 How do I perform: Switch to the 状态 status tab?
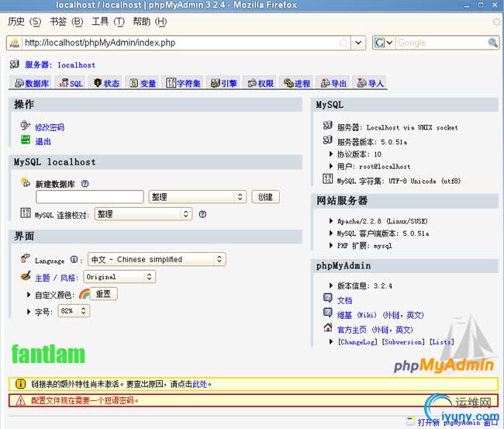(107, 83)
